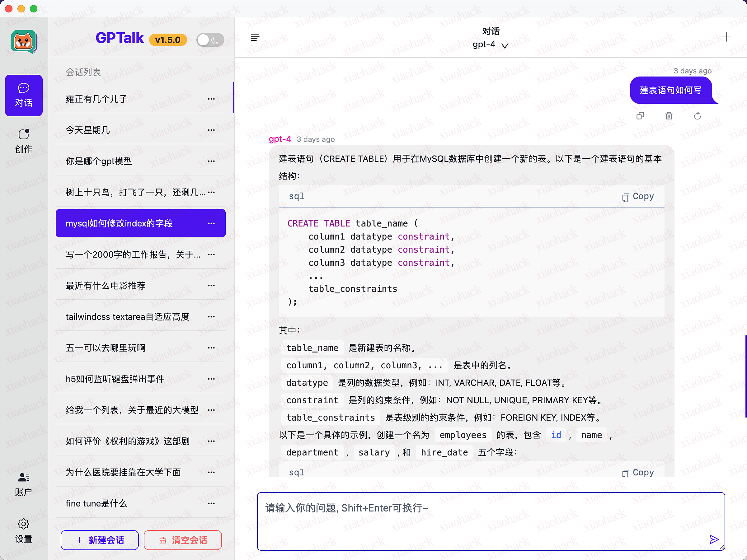Focus the question input text area
The width and height of the screenshot is (747, 560).
pos(491,521)
